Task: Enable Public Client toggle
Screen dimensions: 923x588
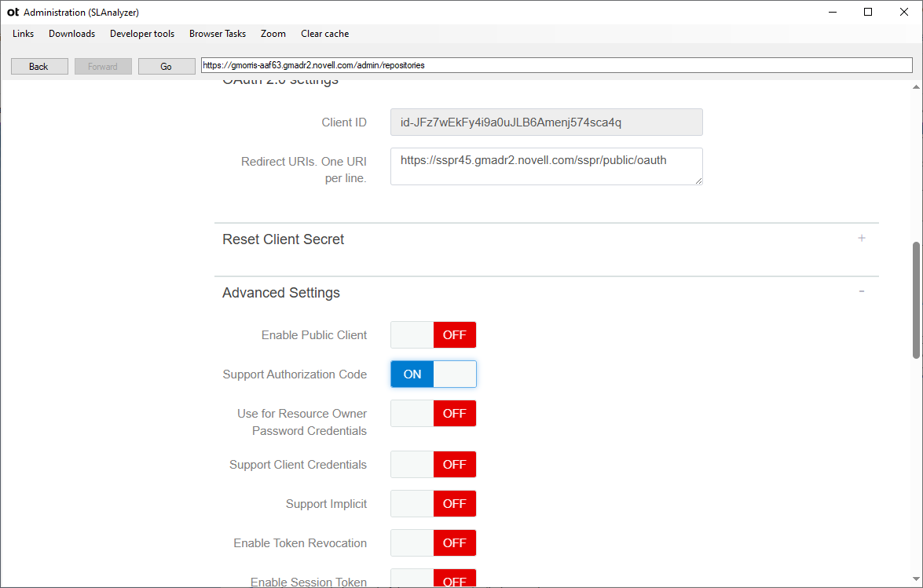Action: tap(433, 334)
